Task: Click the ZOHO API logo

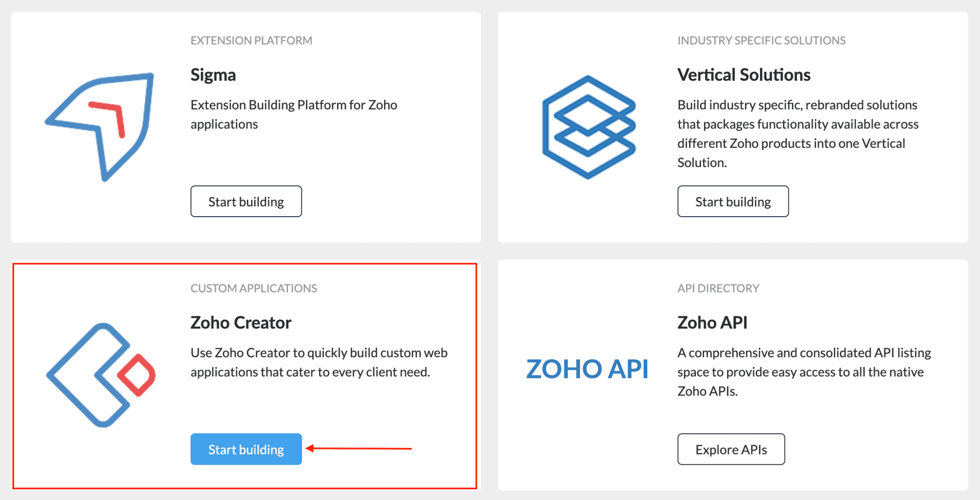Action: point(587,369)
